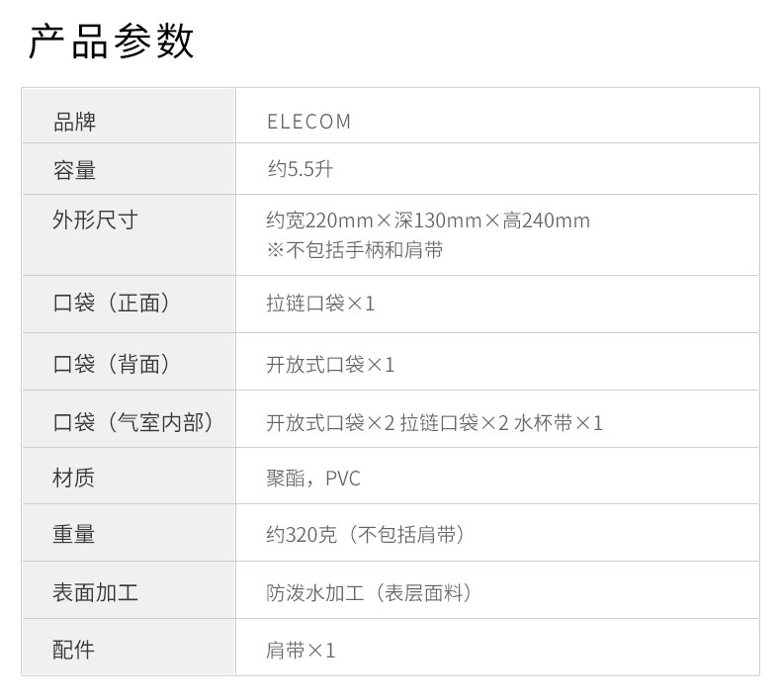The image size is (781, 700).
Task: Click the 开放式口袋×1 value
Action: (x=331, y=365)
